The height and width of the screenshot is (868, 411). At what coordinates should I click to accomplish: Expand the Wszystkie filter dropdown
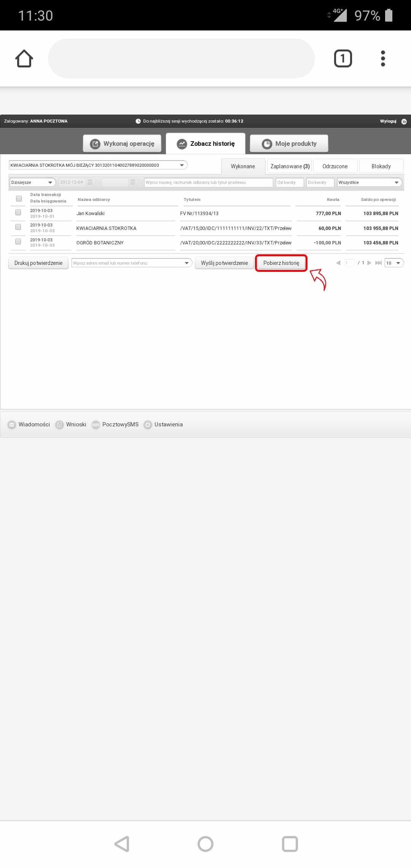[x=370, y=182]
